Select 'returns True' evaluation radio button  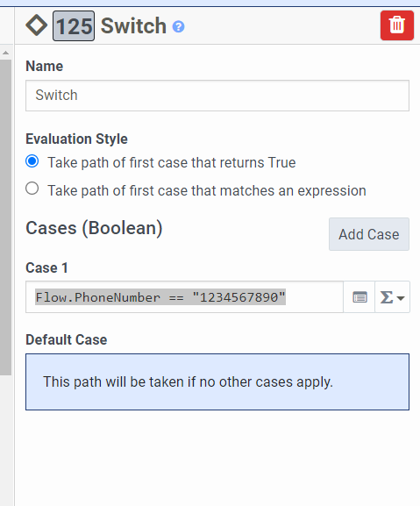tap(32, 161)
